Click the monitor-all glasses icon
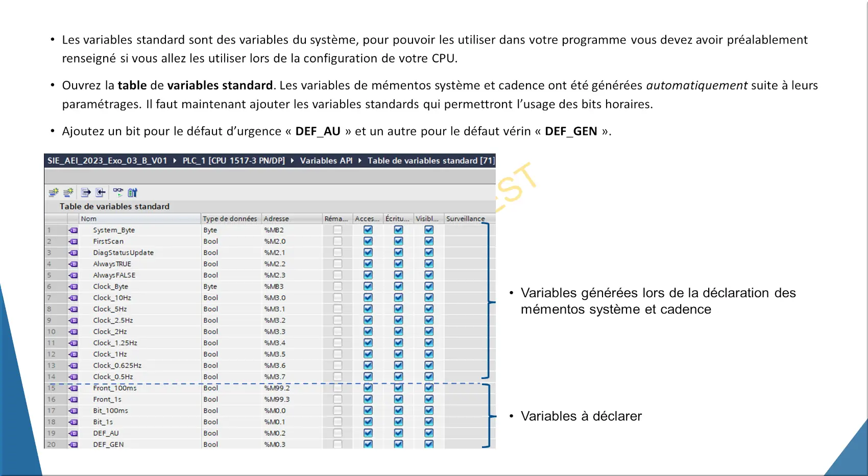The height and width of the screenshot is (476, 868). (118, 193)
